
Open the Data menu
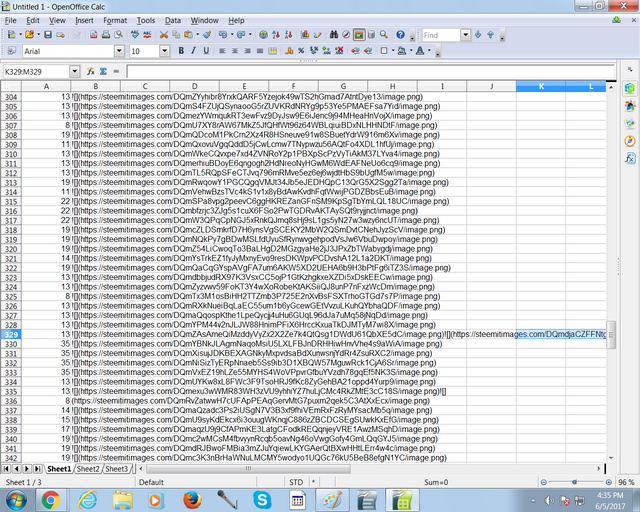click(173, 20)
